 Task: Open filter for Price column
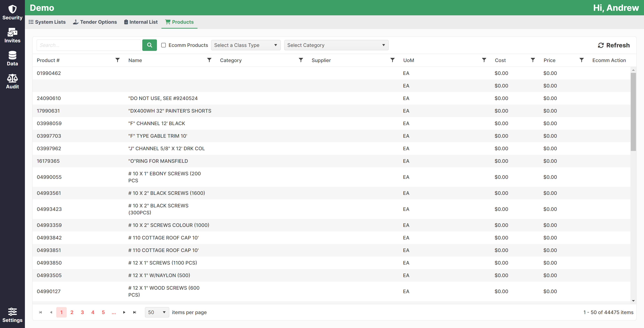(581, 60)
